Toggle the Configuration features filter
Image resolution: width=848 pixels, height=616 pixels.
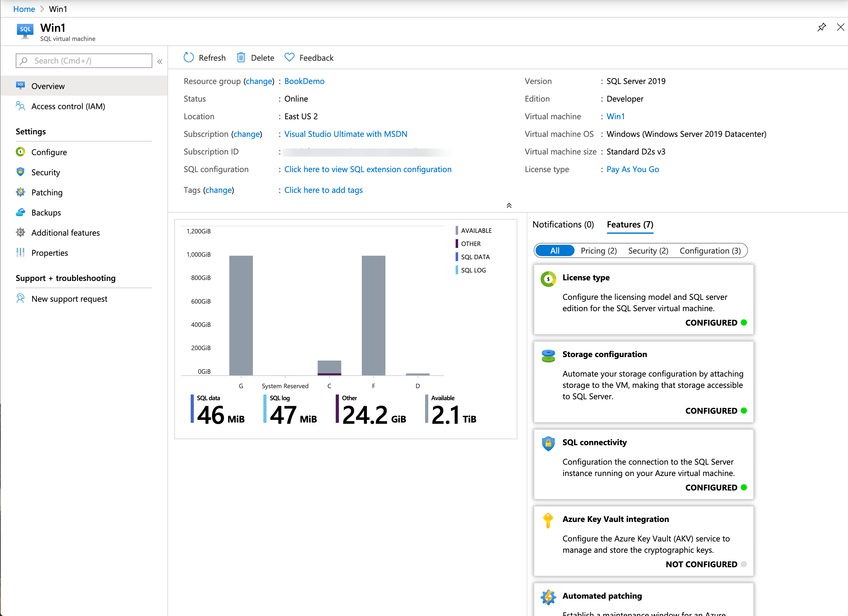click(710, 251)
